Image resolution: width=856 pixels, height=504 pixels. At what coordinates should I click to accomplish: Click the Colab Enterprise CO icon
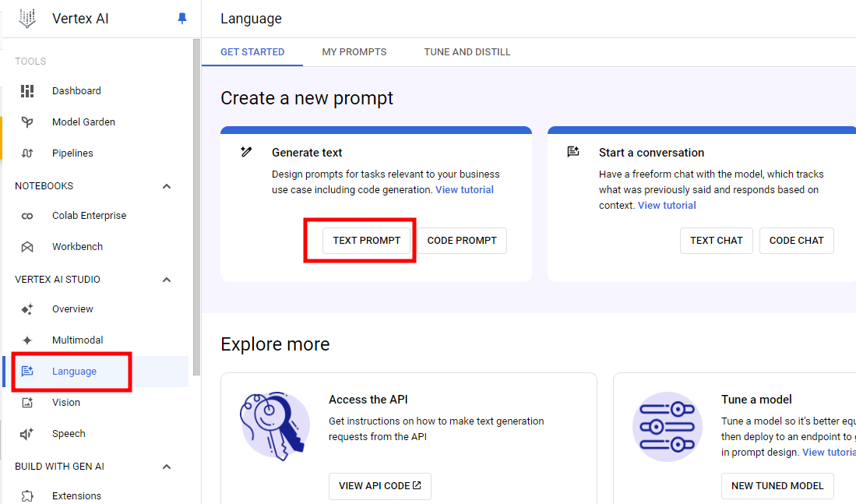[27, 216]
